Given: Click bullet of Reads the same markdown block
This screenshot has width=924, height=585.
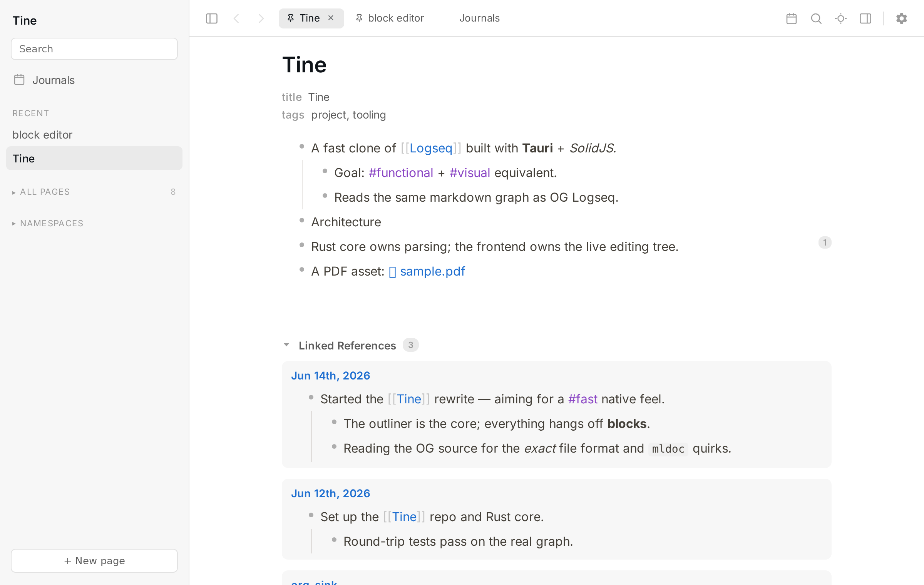Looking at the screenshot, I should point(325,196).
